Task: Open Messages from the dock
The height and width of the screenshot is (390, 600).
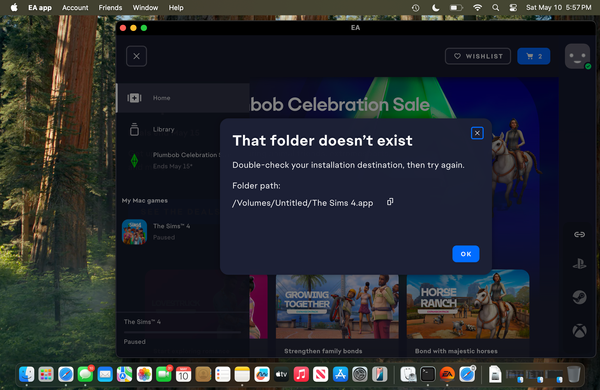Action: [x=85, y=374]
